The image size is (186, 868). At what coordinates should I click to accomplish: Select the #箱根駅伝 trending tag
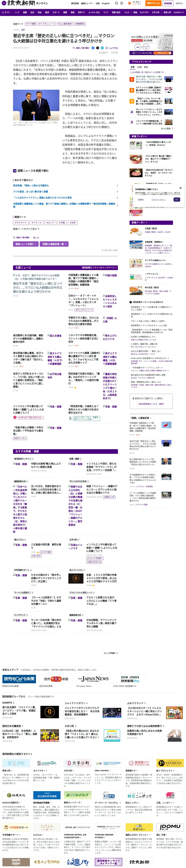tap(80, 24)
